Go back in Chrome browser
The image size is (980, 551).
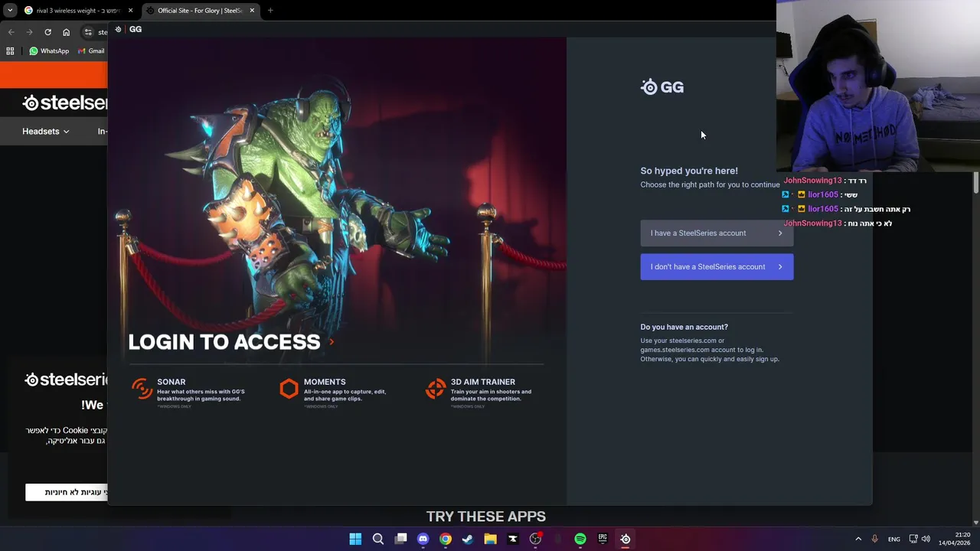[x=11, y=32]
